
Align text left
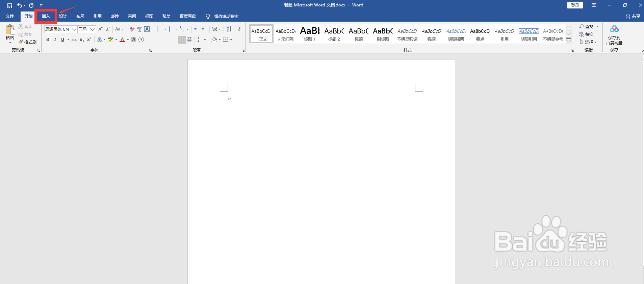pos(160,40)
